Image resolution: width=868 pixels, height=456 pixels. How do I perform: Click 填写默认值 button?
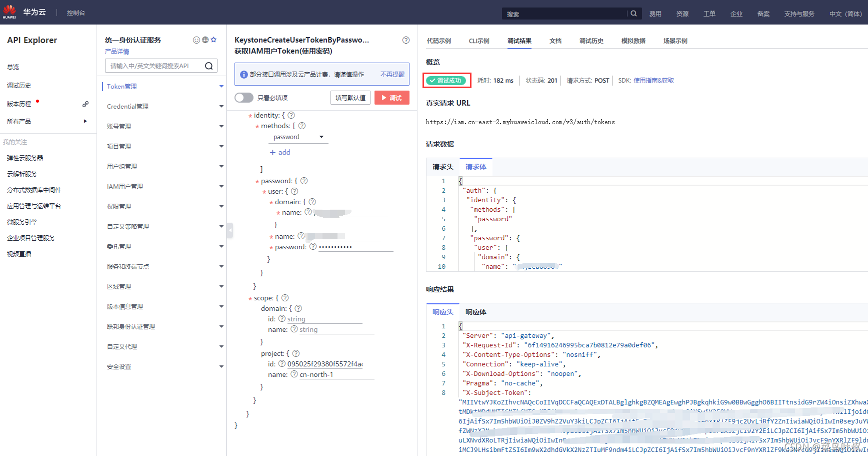pyautogui.click(x=350, y=98)
